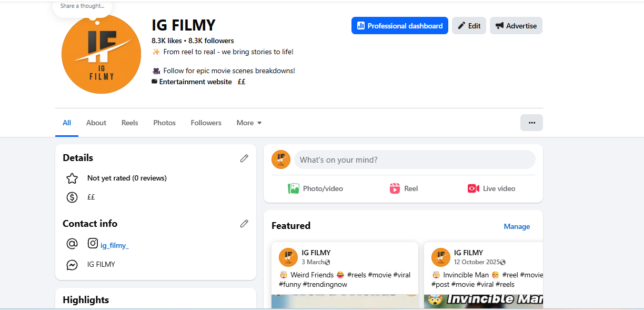Edit Contact info with the pencil icon
This screenshot has height=310, width=644.
pyautogui.click(x=244, y=224)
